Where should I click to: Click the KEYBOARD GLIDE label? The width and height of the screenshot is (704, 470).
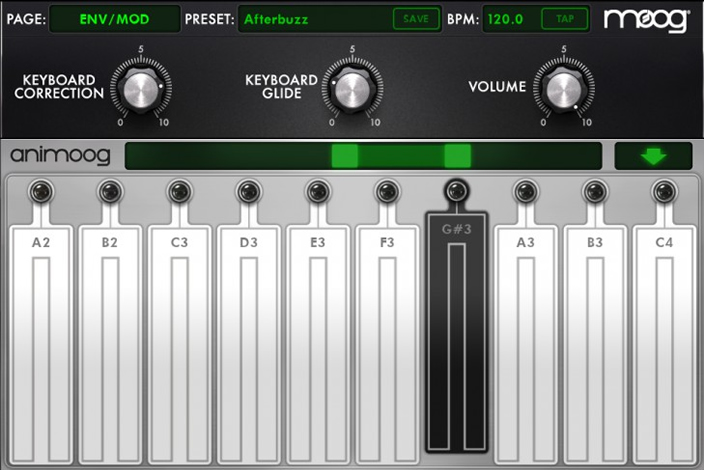pos(282,87)
